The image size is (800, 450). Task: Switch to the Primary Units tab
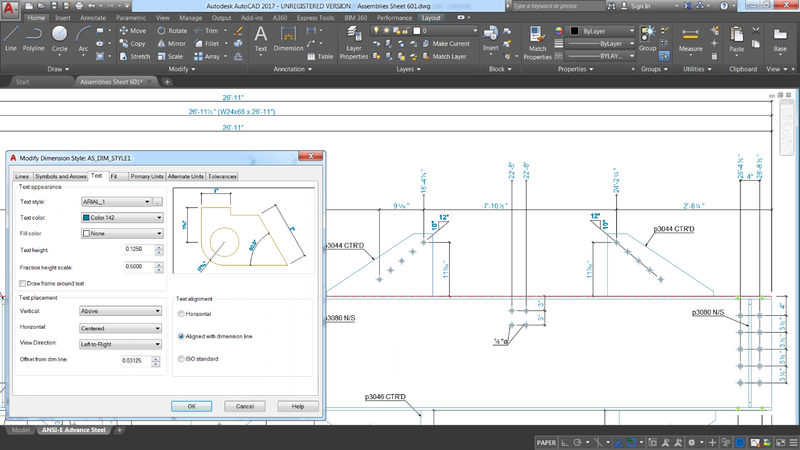(146, 176)
